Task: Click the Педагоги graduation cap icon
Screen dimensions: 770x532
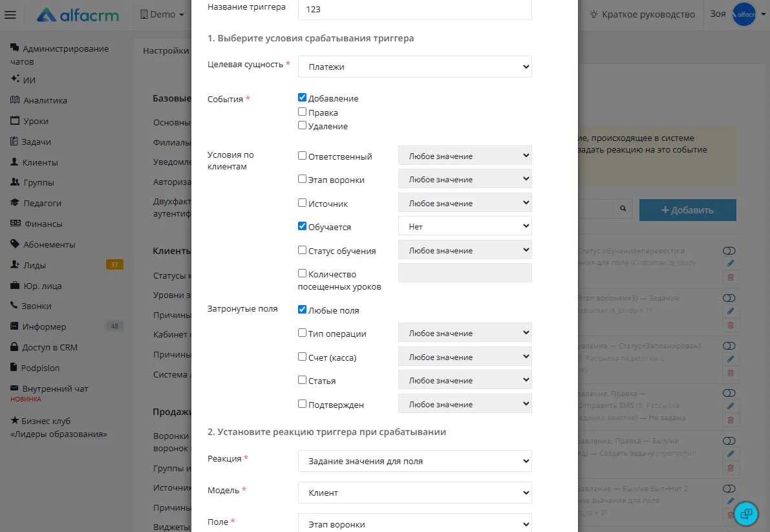Action: tap(16, 203)
